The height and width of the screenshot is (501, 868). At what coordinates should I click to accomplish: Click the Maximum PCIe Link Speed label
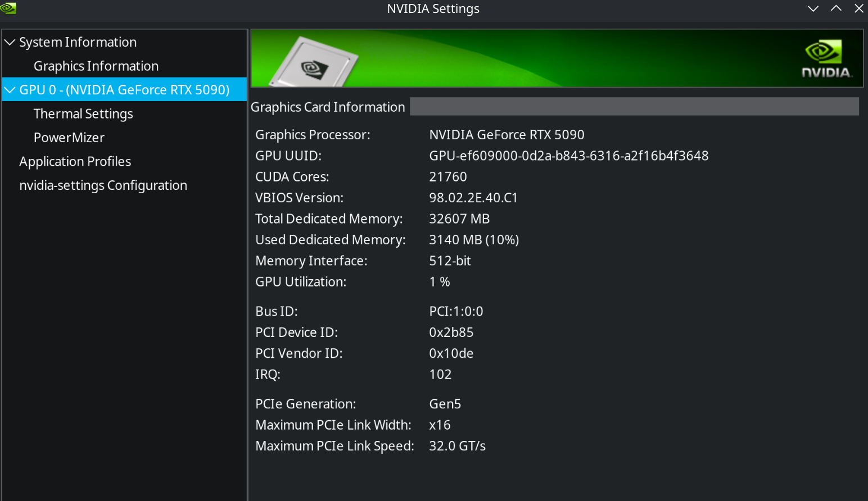point(334,446)
